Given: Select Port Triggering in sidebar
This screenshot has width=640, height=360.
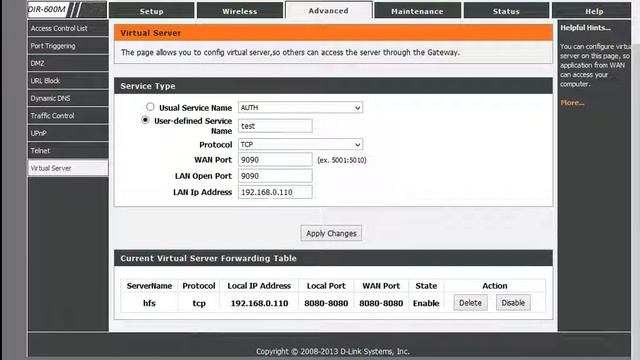Looking at the screenshot, I should (x=68, y=46).
